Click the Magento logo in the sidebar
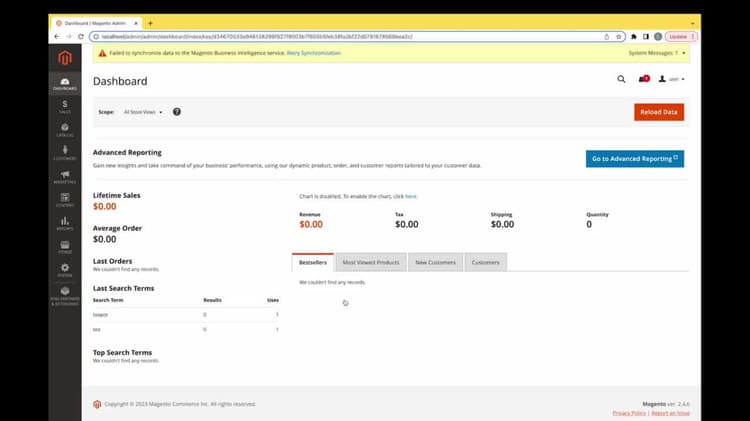Screen dimensions: 750x421 point(65,58)
